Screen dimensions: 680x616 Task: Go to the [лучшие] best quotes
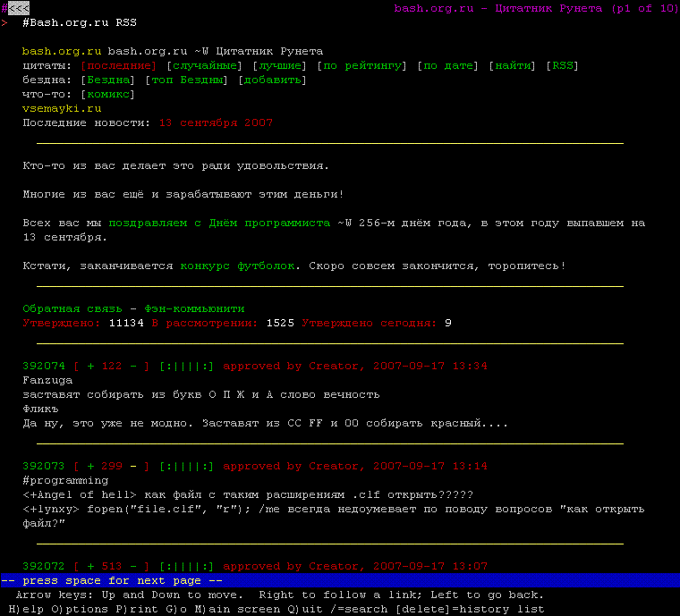click(280, 65)
